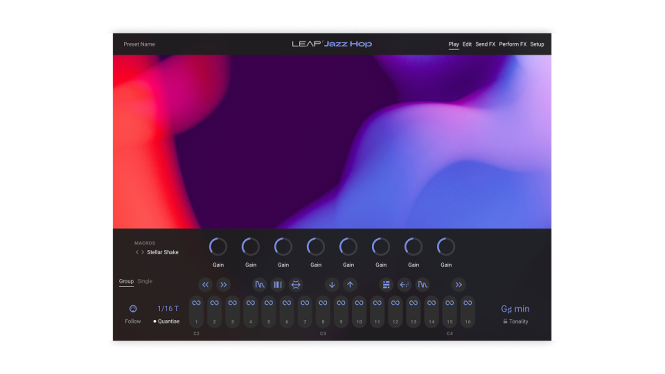The image size is (665, 374).
Task: Click the double-left arrow icon above key 1
Action: point(205,285)
